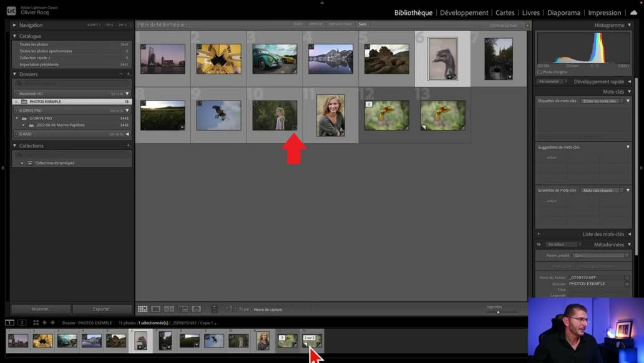Select the woman's portrait thumbnail in the grid
Image resolution: width=644 pixels, height=363 pixels.
point(331,114)
